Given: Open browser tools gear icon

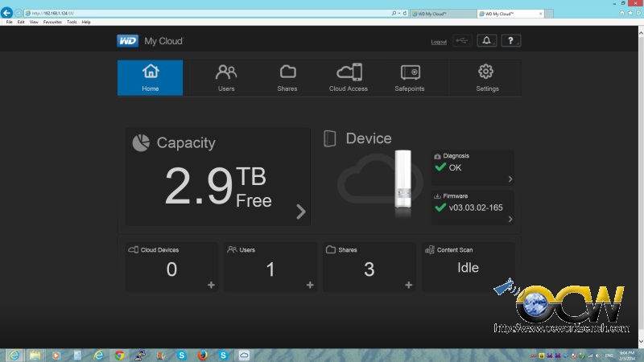Looking at the screenshot, I should [638, 13].
